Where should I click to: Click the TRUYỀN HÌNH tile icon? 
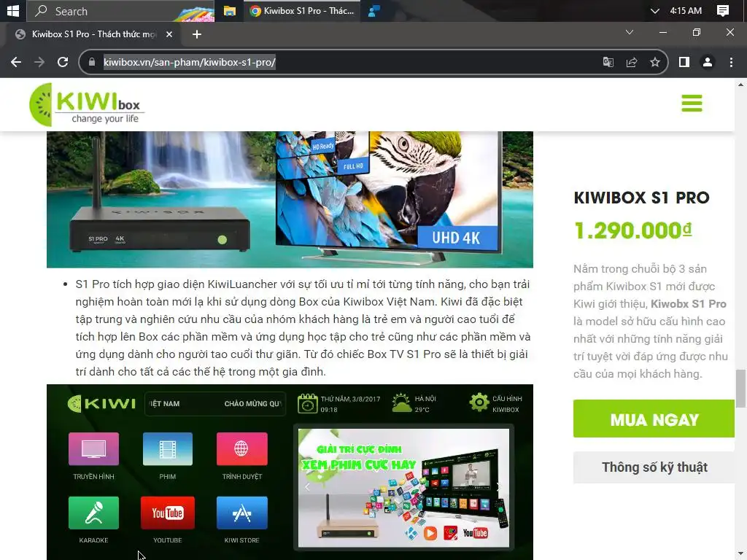(x=94, y=448)
